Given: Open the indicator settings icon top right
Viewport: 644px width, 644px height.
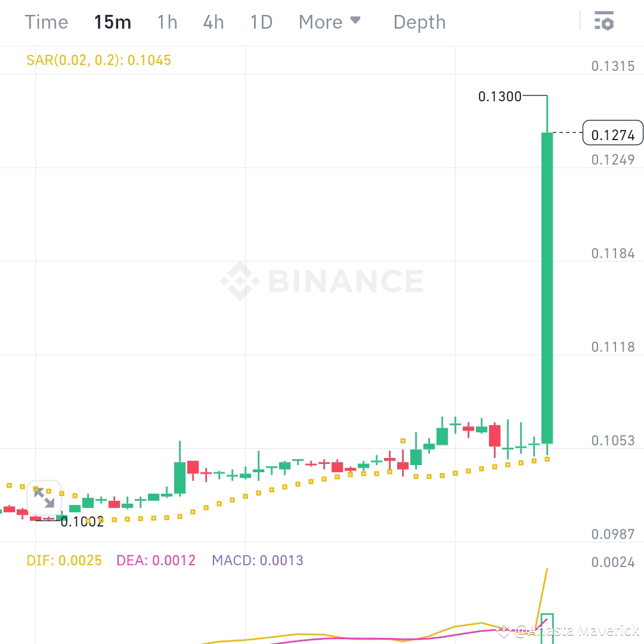Looking at the screenshot, I should tap(605, 21).
